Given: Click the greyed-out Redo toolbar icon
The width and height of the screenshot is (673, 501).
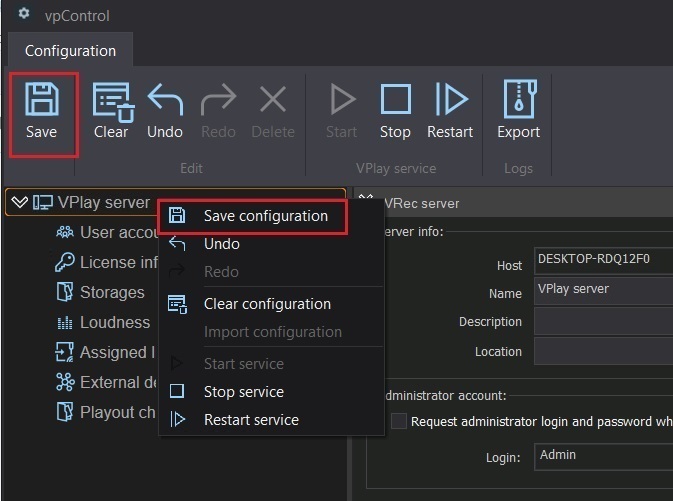Looking at the screenshot, I should (x=218, y=100).
